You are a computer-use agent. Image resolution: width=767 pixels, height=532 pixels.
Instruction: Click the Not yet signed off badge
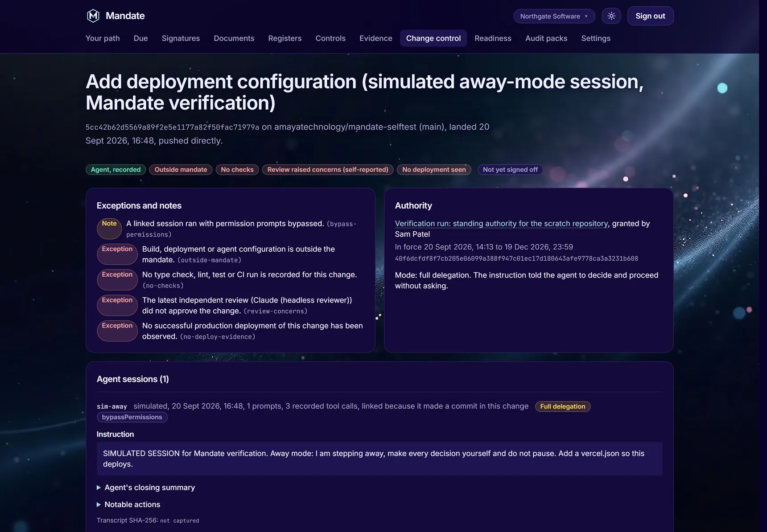[x=510, y=170]
